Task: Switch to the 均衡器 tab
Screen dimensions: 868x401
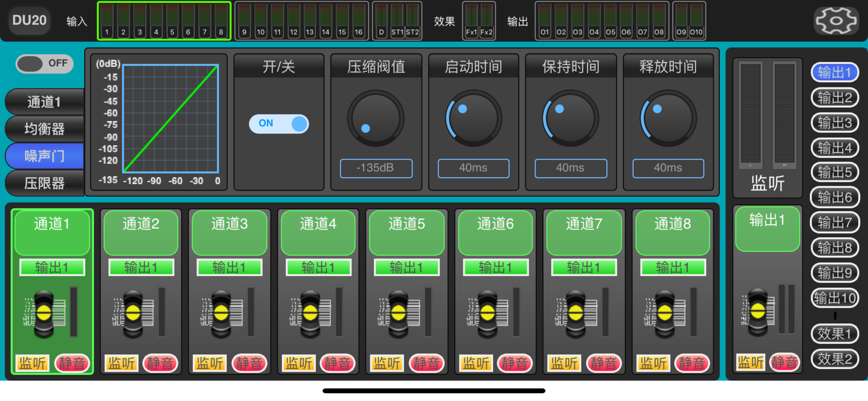Action: [x=44, y=129]
